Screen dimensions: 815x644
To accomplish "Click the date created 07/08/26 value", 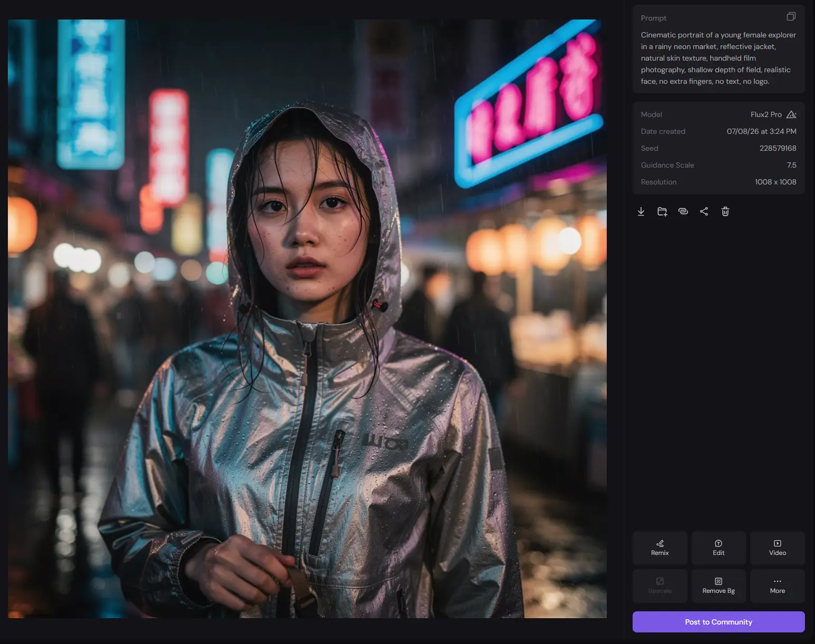I will point(761,131).
